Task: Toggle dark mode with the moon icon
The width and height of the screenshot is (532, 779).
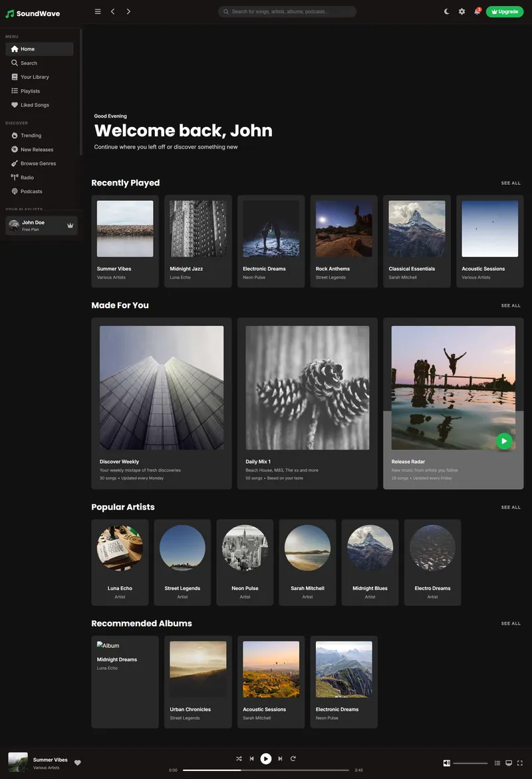Action: pyautogui.click(x=446, y=11)
